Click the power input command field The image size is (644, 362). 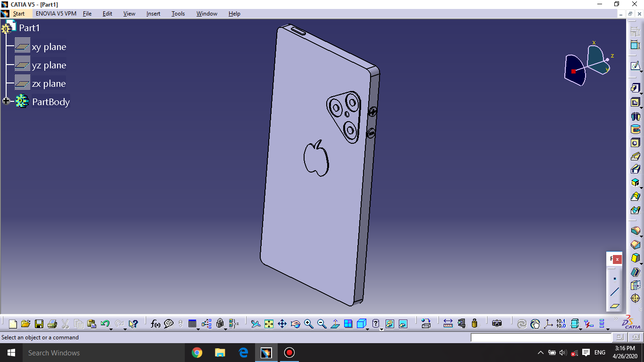[541, 337]
